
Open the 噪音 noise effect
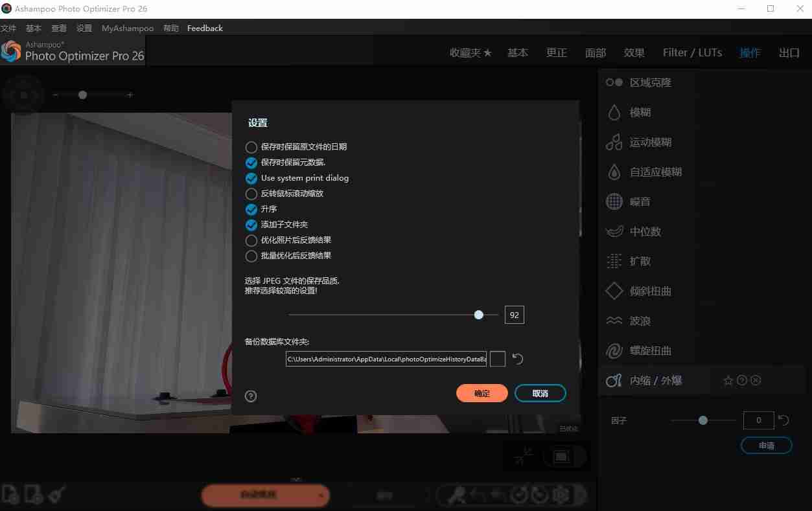[x=640, y=202]
